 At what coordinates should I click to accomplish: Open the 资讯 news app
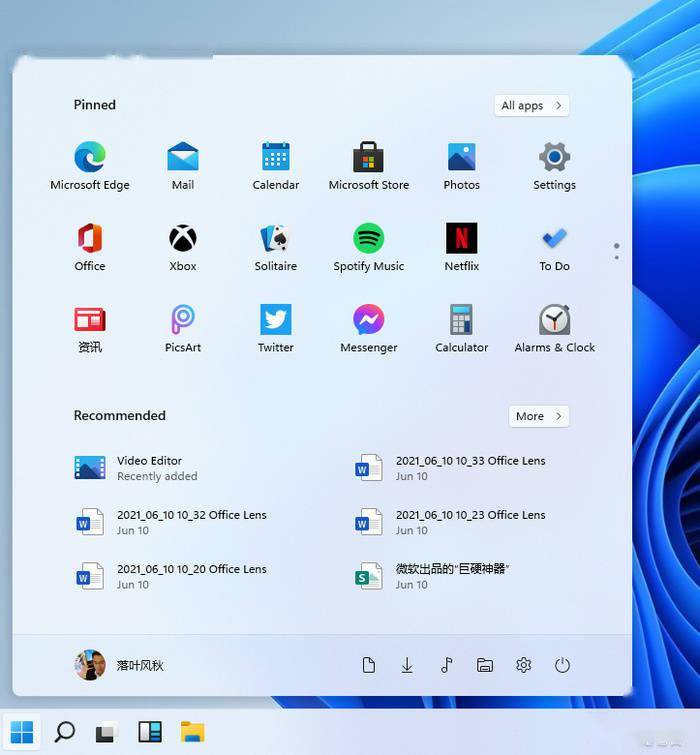pyautogui.click(x=90, y=328)
